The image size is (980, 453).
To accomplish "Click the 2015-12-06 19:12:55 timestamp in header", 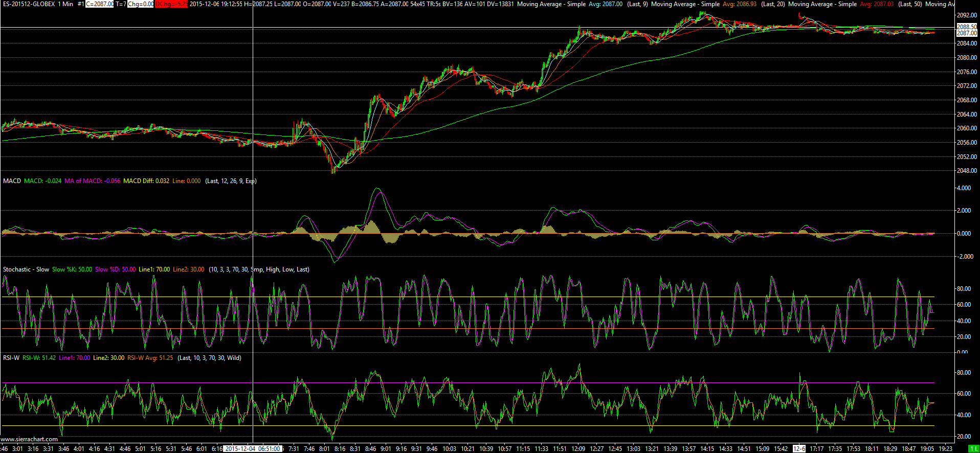I will pos(216,4).
